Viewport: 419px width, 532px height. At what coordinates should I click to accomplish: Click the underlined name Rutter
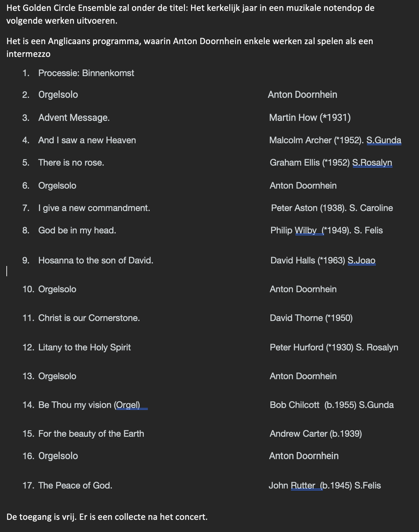tap(303, 485)
